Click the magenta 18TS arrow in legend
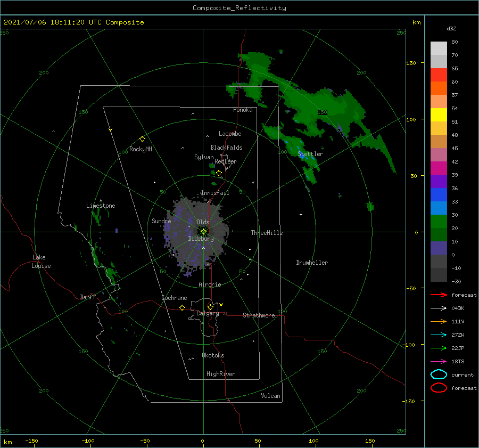This screenshot has height=448, width=479. tap(439, 362)
